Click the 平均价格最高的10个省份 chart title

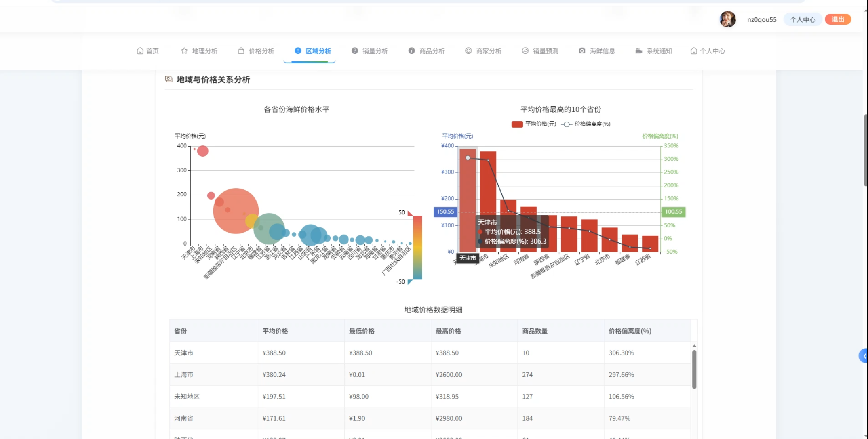click(x=560, y=109)
